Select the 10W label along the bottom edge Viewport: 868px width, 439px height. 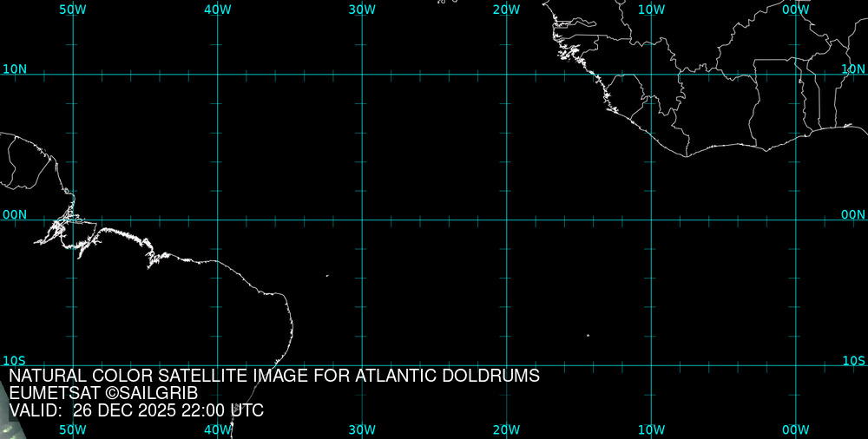click(651, 429)
